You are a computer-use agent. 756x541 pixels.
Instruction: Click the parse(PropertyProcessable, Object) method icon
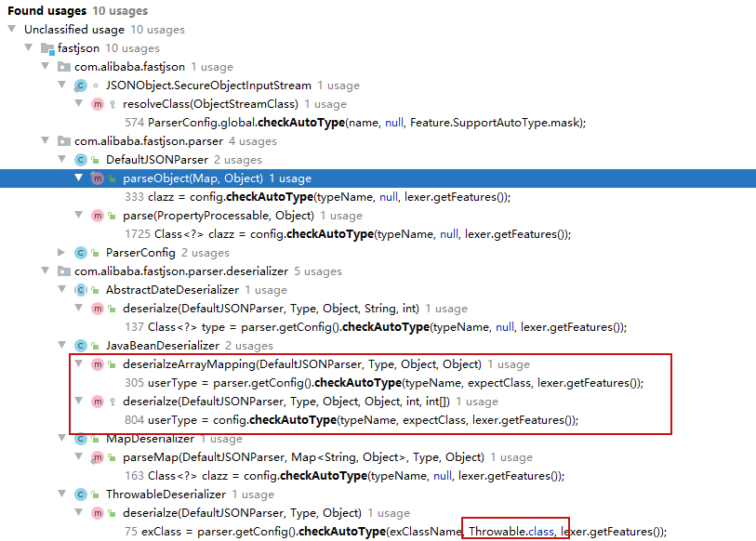(x=98, y=216)
